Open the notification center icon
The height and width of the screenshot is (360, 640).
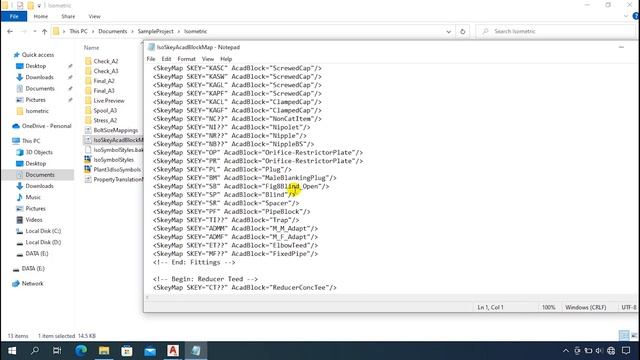tap(626, 351)
